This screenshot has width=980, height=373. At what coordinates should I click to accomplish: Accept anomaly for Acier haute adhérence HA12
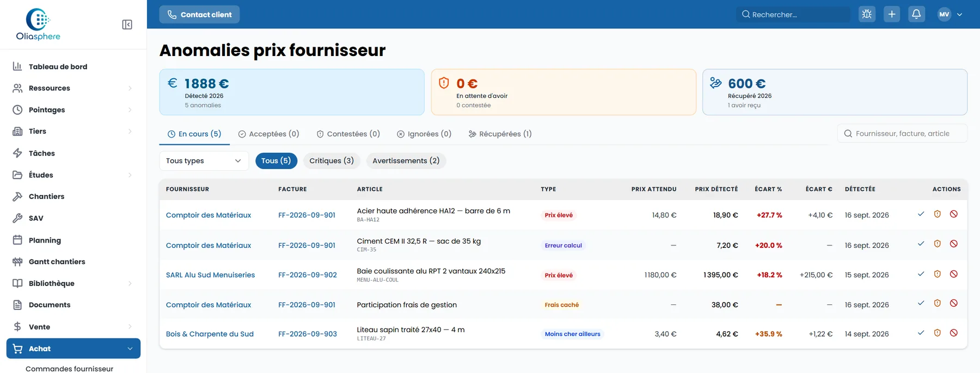point(921,214)
